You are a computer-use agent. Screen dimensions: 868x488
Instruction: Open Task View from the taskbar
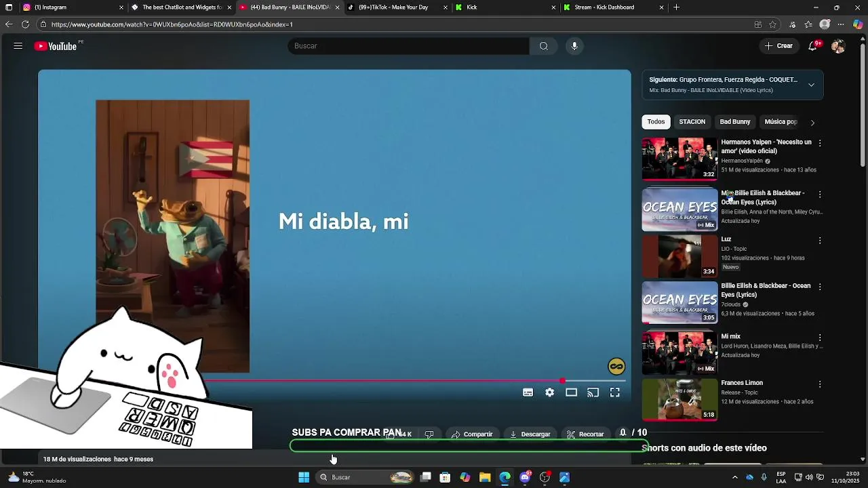tap(425, 477)
